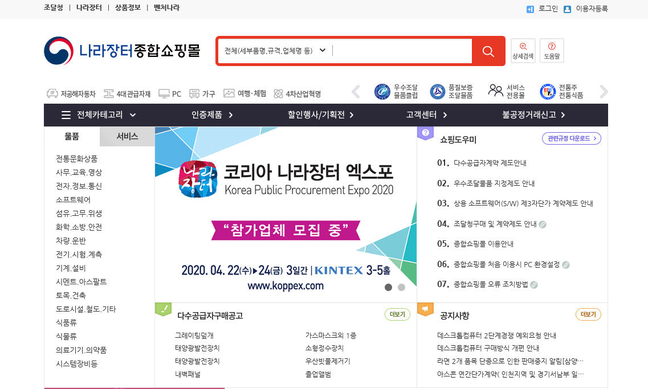
Task: Click the hamburger icon beside 전체카테고리
Action: pyautogui.click(x=66, y=115)
